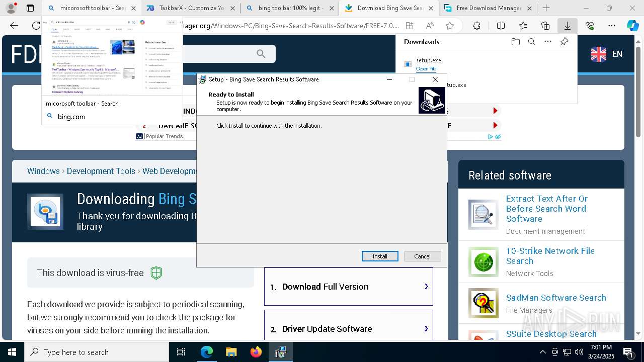Open File Explorer from taskbar
Image resolution: width=644 pixels, height=362 pixels.
pyautogui.click(x=231, y=352)
